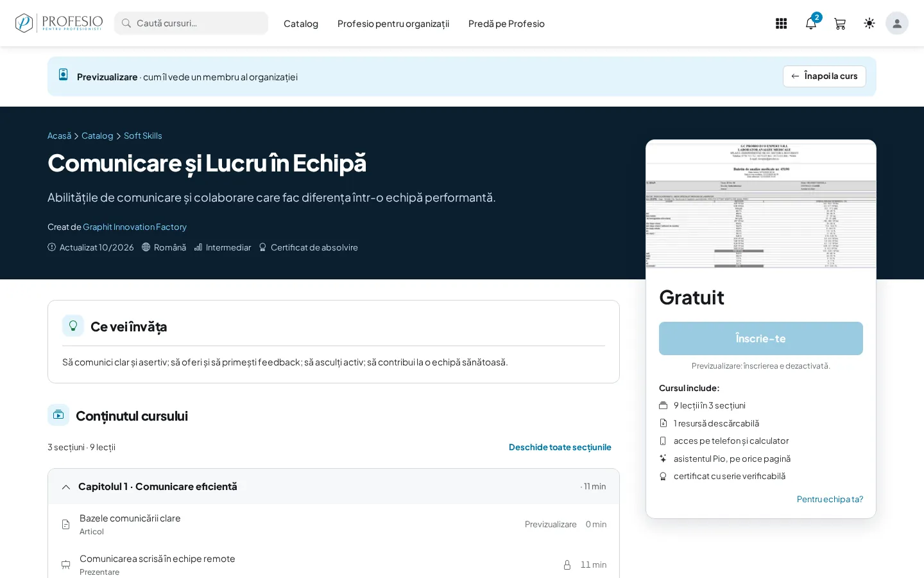
Task: Open the Graphit Innovation Factory link
Action: pos(135,227)
